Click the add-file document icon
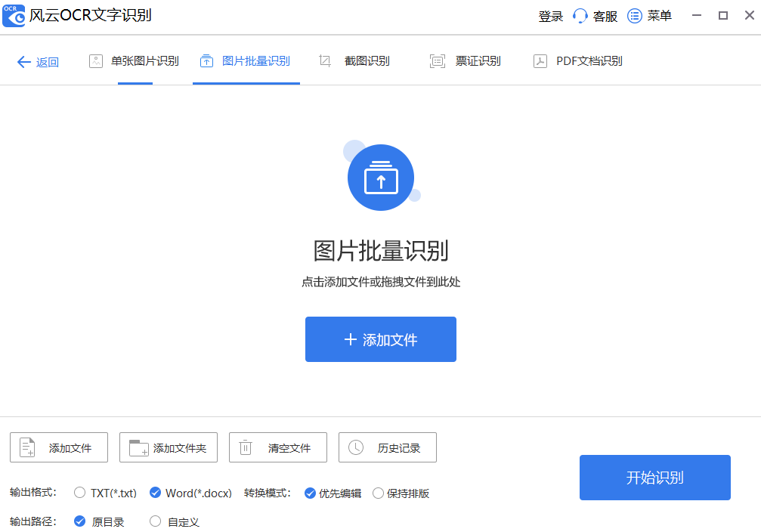761x532 pixels. click(x=27, y=447)
